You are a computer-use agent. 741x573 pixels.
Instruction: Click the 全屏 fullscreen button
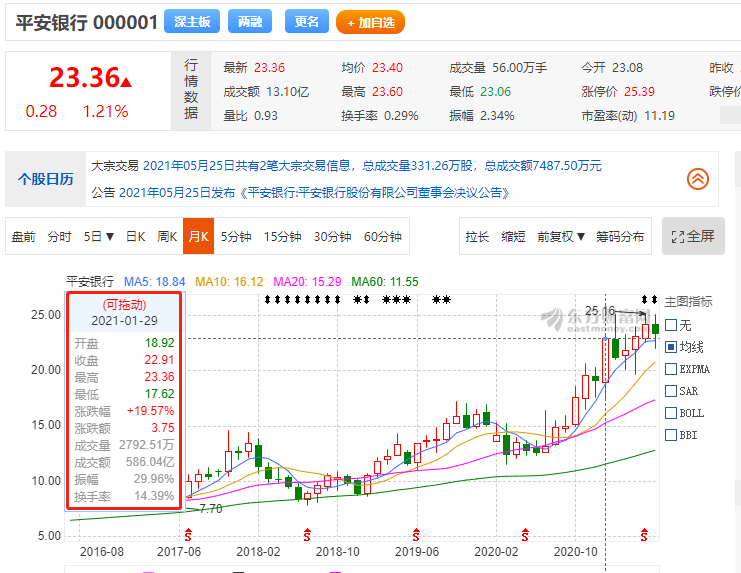tap(693, 236)
